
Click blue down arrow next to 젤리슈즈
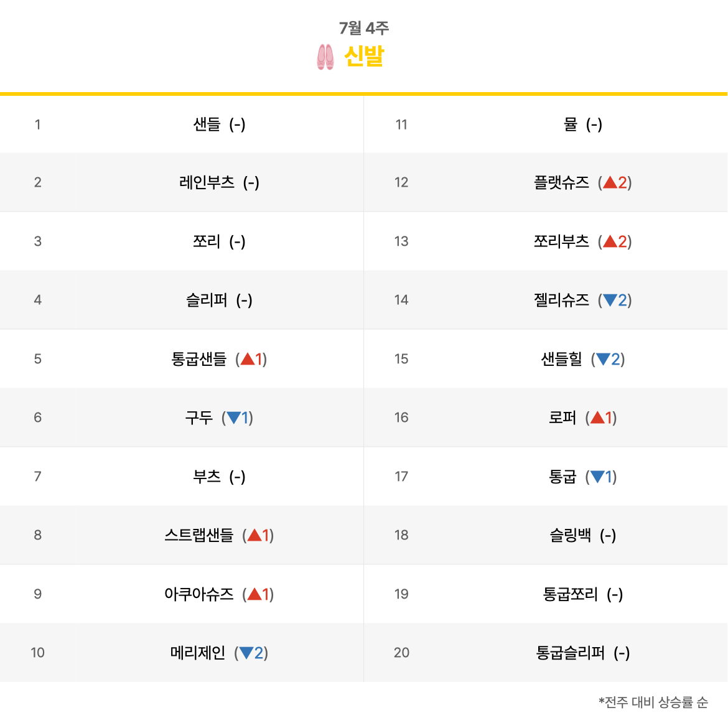[x=610, y=301]
